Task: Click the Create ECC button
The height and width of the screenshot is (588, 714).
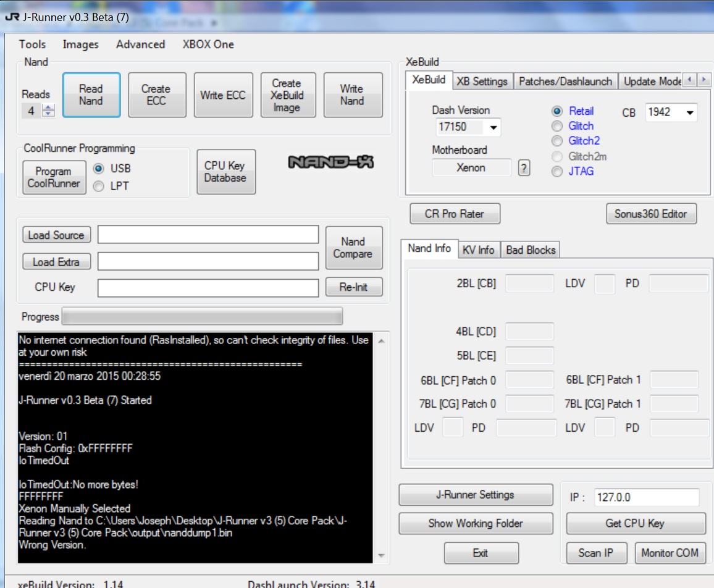Action: [x=157, y=94]
